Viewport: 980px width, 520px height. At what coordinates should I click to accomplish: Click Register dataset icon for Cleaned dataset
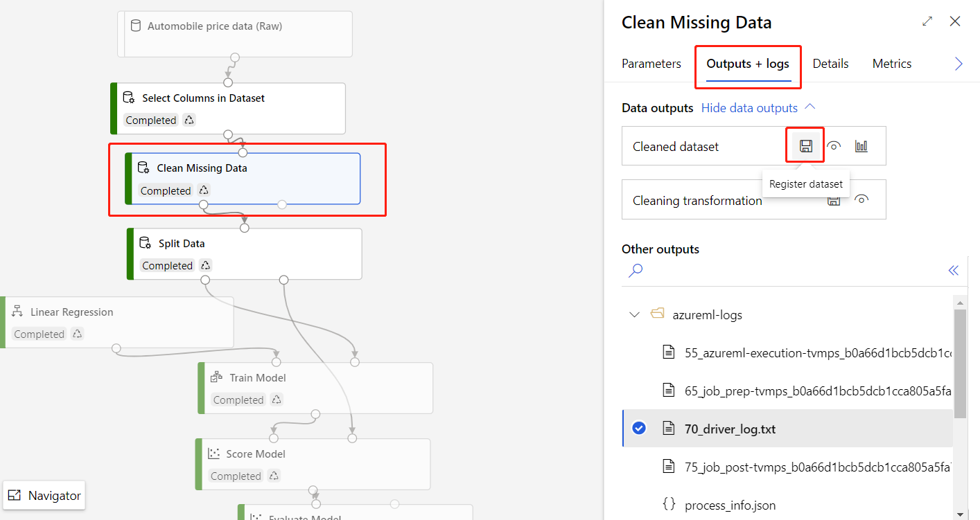805,146
